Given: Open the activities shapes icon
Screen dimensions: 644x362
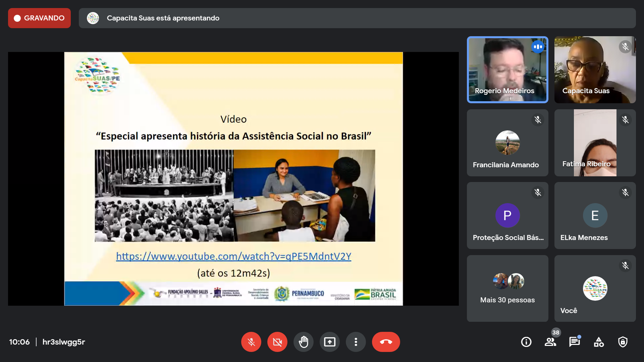Looking at the screenshot, I should tap(599, 342).
